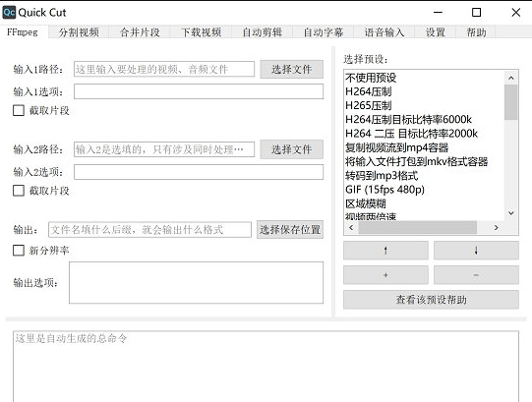Open the 分割视频 tab

[x=79, y=32]
